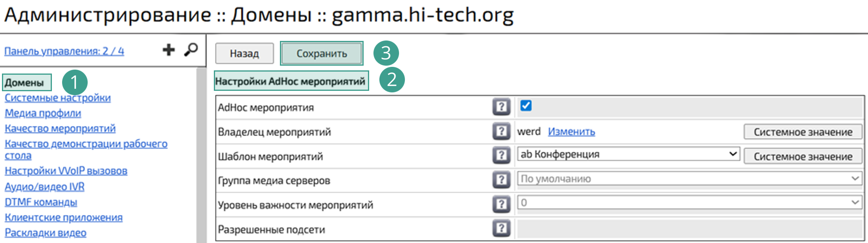The height and width of the screenshot is (243, 868).
Task: Select Домены in the sidebar menu
Action: tap(24, 83)
